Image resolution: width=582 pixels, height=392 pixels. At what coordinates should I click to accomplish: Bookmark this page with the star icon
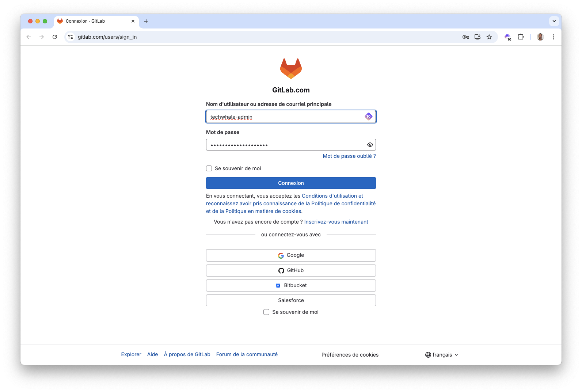tap(489, 37)
